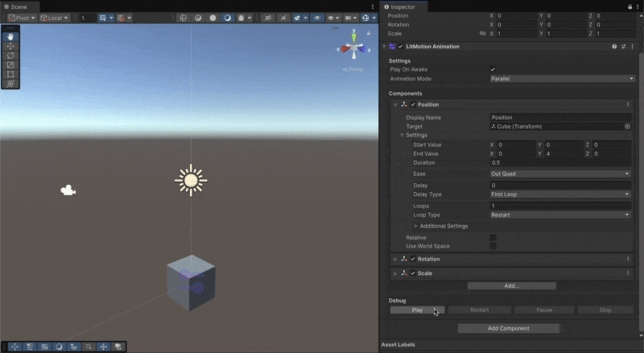Open LitMotion Animation component kebab menu
Viewport: 644px width, 353px height.
click(632, 47)
